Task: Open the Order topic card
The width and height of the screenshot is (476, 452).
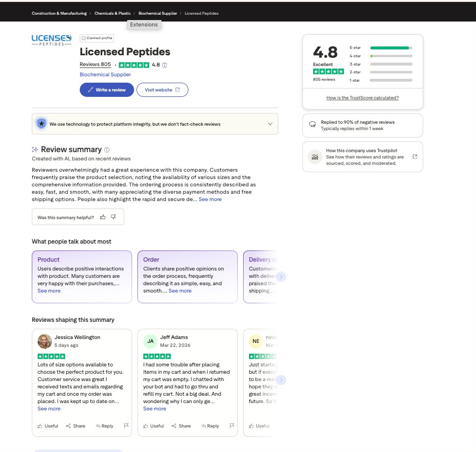Action: [187, 277]
